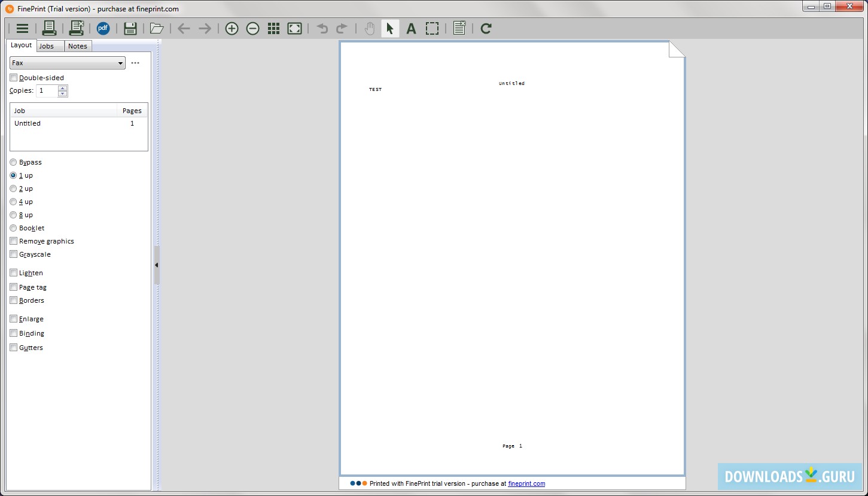Select the Untitled job row
868x496 pixels.
[x=79, y=123]
